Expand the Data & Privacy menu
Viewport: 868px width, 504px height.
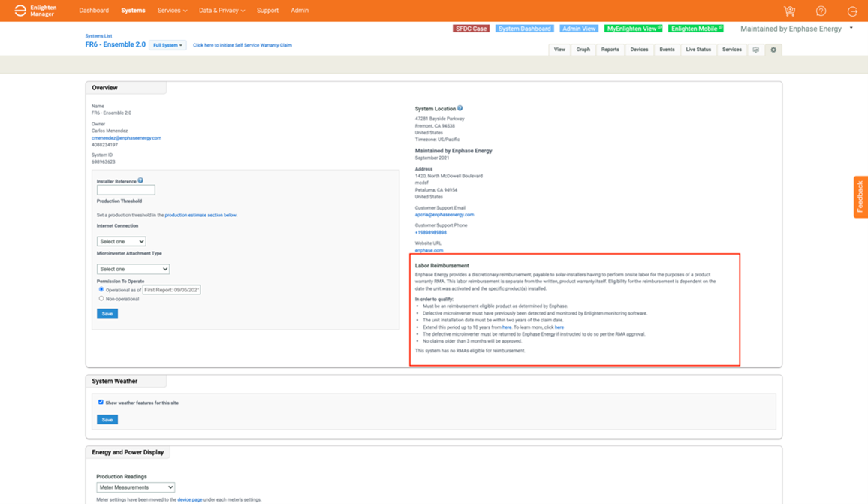[x=222, y=11]
